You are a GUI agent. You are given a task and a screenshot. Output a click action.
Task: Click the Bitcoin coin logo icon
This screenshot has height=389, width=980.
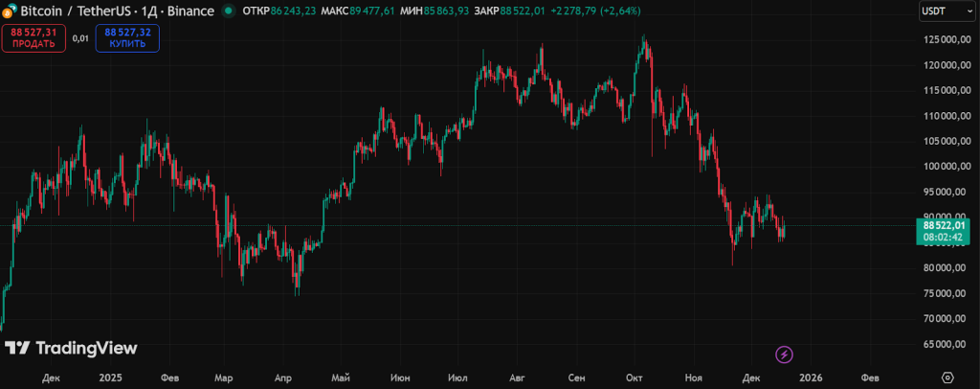pos(10,10)
